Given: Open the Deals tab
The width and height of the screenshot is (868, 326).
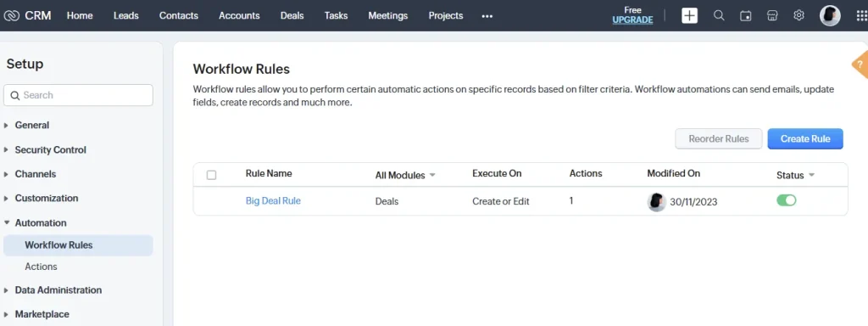Looking at the screenshot, I should pos(292,15).
